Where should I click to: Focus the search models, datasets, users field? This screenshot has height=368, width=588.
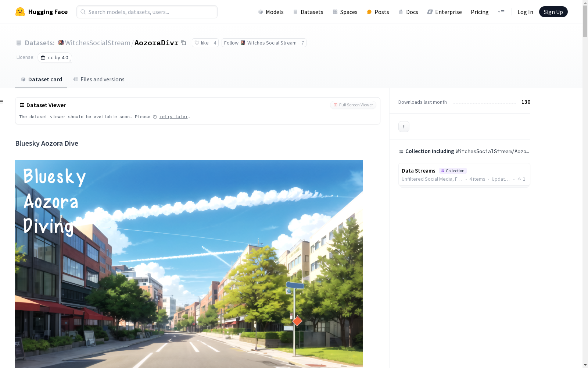click(147, 12)
